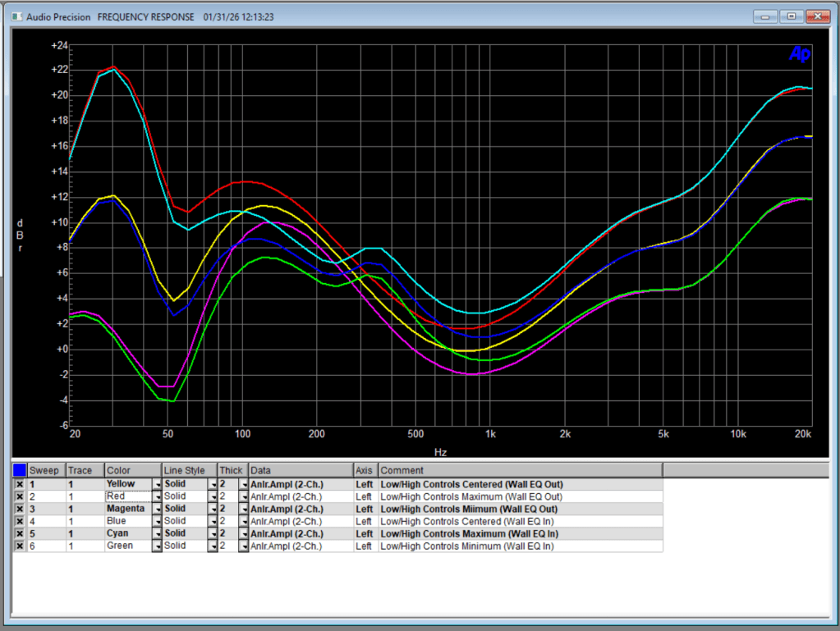
Task: Open the Green color dropdown arrow
Action: pos(157,546)
